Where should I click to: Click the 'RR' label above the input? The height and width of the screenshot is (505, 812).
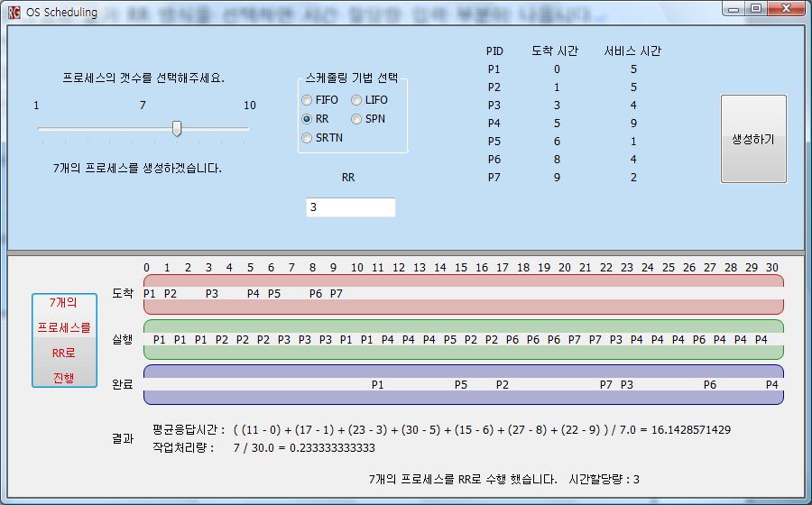[348, 178]
